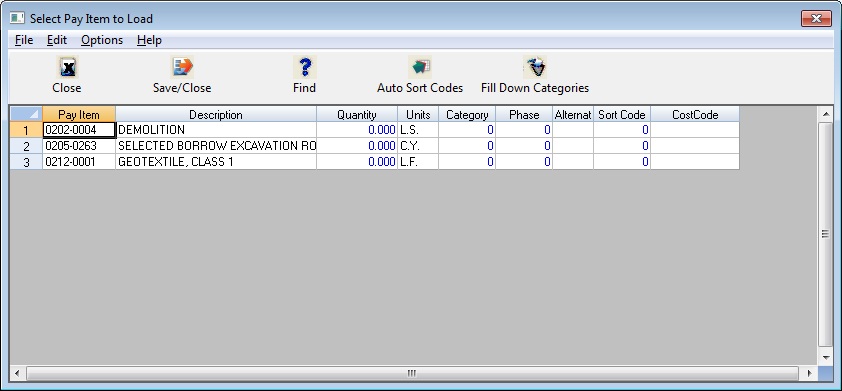This screenshot has height=391, width=842.
Task: Click the GEOTEXTILE, CLASS 1 description cell
Action: pyautogui.click(x=216, y=162)
